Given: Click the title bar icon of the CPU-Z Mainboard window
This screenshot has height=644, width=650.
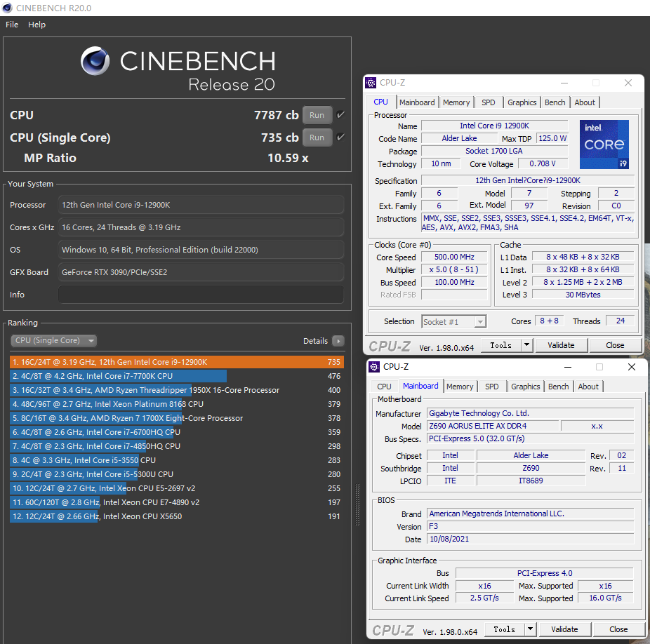Looking at the screenshot, I should pos(373,367).
